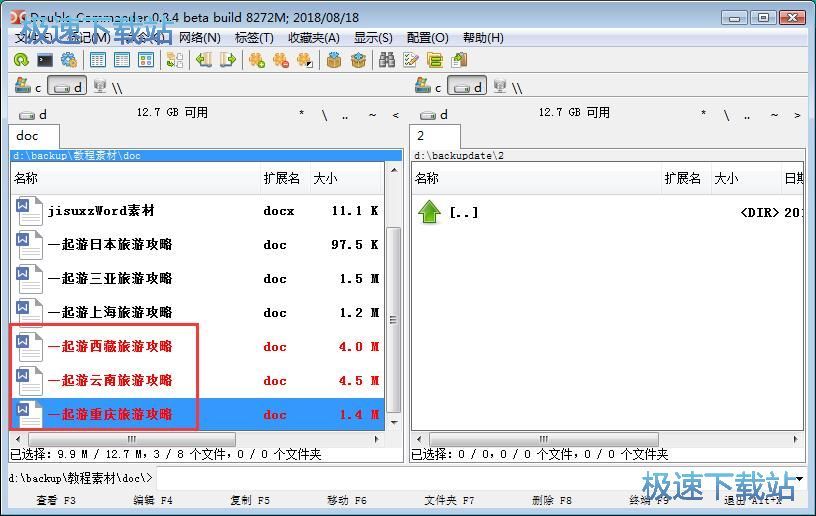Viewport: 816px width, 516px height.
Task: Click the 查看 F3 button
Action: (56, 500)
